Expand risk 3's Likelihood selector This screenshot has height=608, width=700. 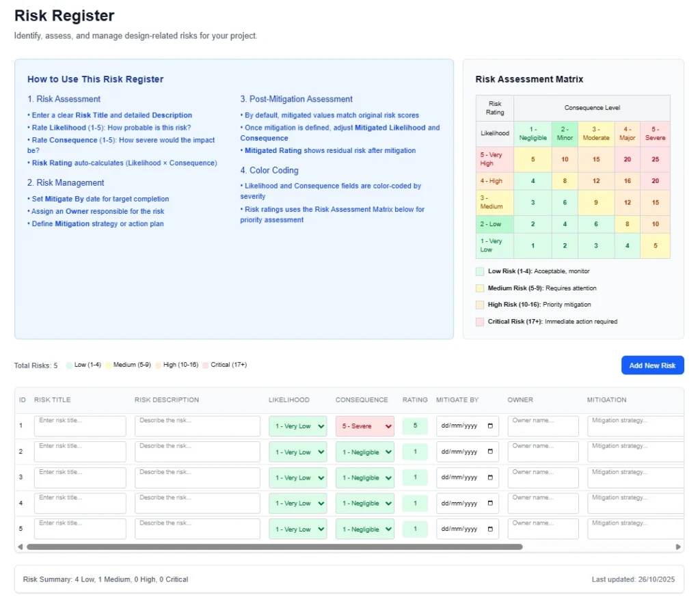point(297,478)
